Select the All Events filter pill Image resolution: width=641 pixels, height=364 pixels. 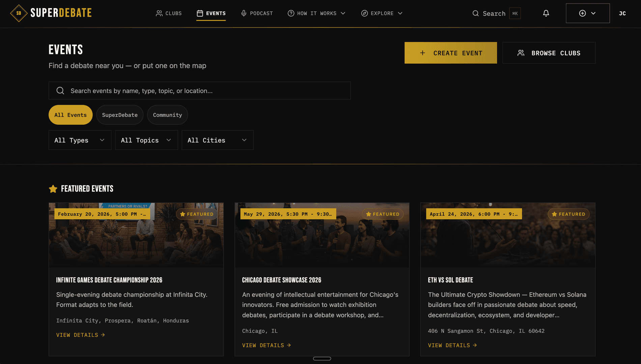(x=71, y=115)
